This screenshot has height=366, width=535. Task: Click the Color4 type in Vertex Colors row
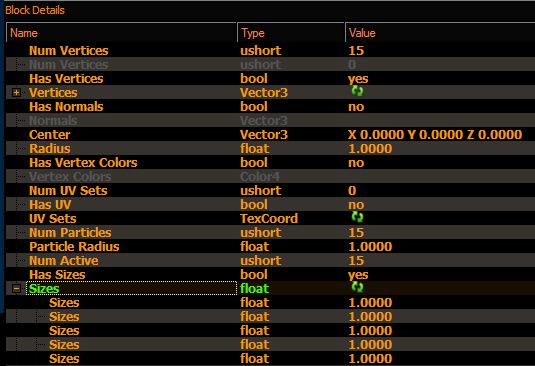[x=260, y=176]
